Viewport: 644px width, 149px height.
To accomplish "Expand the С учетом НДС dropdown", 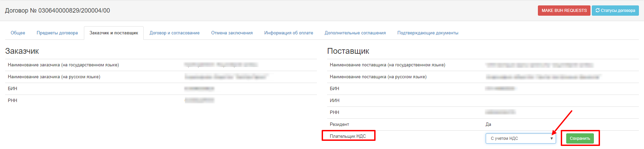I will click(x=521, y=138).
